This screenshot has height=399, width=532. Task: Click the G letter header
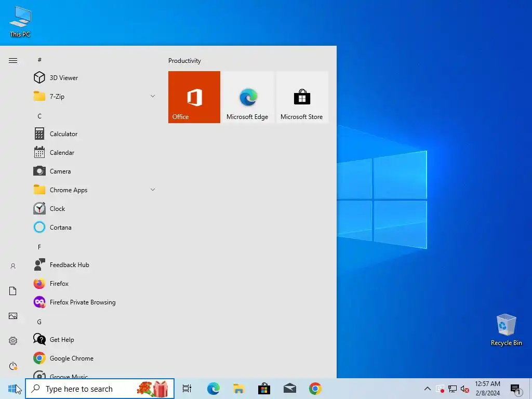39,322
